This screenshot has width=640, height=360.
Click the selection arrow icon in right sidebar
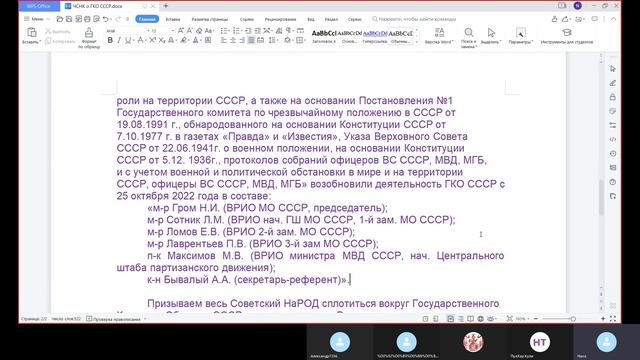[x=613, y=69]
